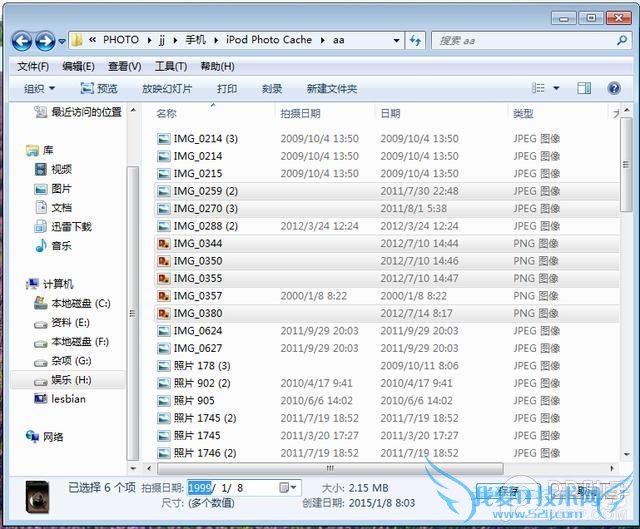640x529 pixels.
Task: Open 本地磁盘 (F:) drive
Action: (x=72, y=342)
